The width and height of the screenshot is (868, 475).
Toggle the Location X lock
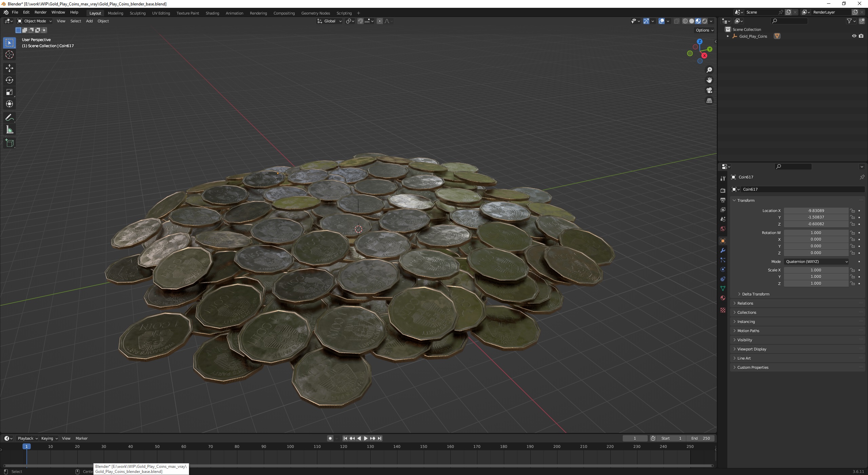[x=852, y=211]
